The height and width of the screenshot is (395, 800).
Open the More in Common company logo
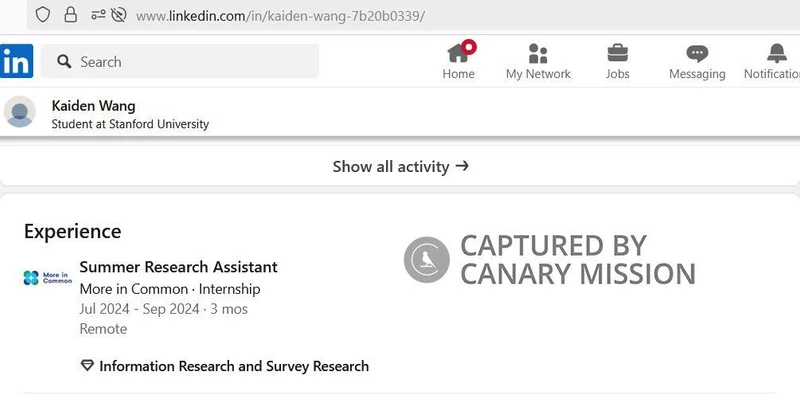point(47,278)
